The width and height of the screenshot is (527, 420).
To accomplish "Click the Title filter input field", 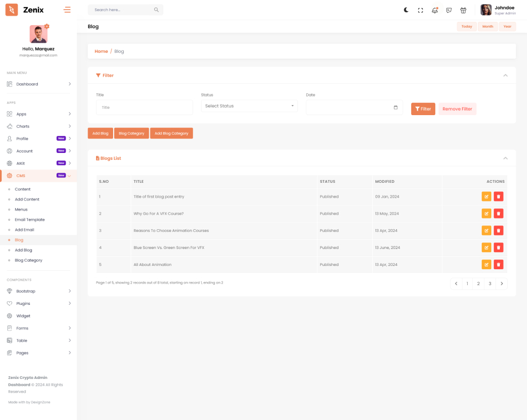I will tap(145, 107).
